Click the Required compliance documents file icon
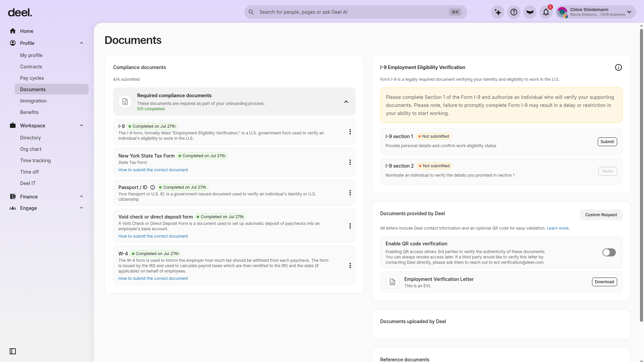 (125, 102)
